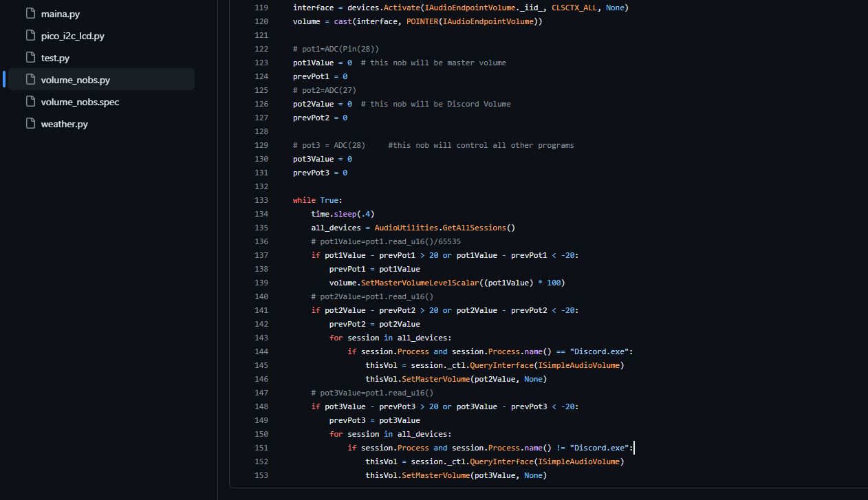Image resolution: width=868 pixels, height=500 pixels.
Task: Click the 'devices.Activate' interface line
Action: click(x=461, y=8)
